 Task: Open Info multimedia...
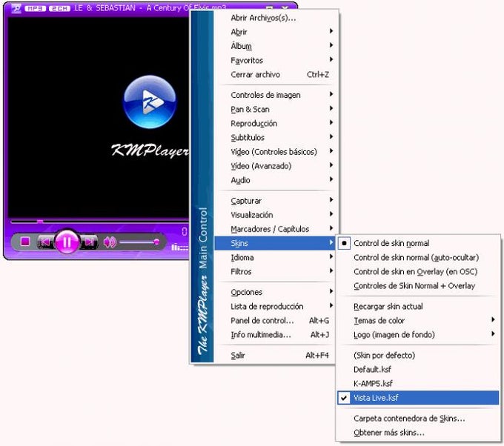click(276, 334)
